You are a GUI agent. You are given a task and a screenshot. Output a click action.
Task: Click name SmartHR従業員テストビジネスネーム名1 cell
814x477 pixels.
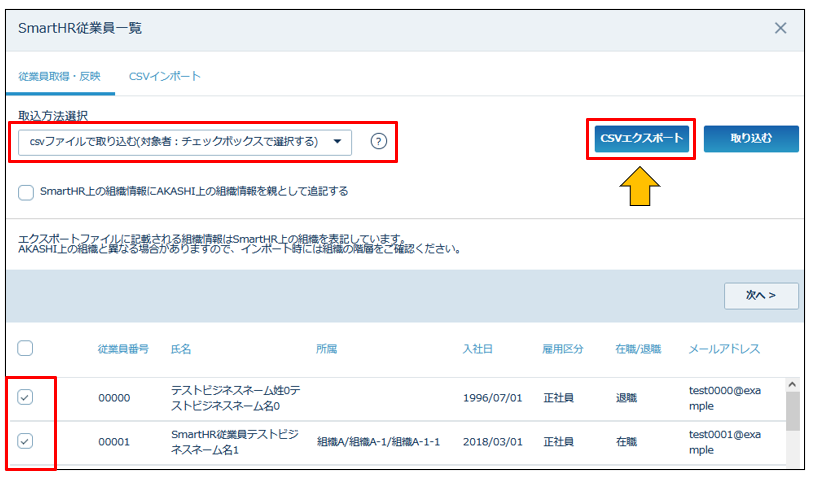(x=235, y=442)
